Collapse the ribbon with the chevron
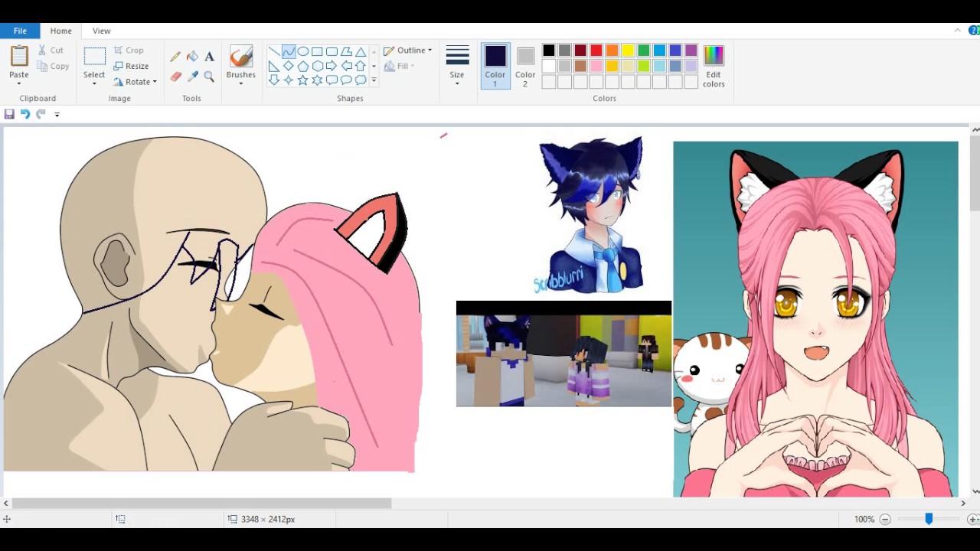Image resolution: width=980 pixels, height=551 pixels. pyautogui.click(x=958, y=31)
